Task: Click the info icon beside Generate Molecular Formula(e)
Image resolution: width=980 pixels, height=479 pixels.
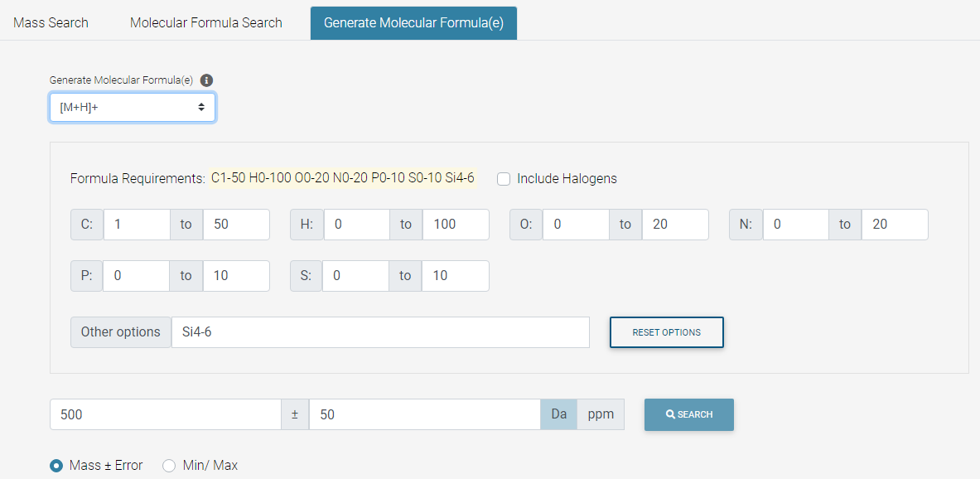Action: 207,80
